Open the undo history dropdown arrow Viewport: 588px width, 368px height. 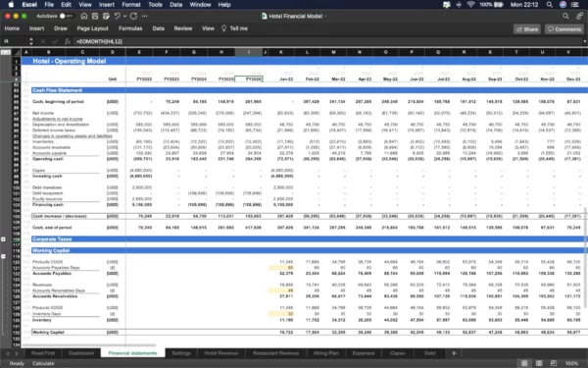(x=124, y=16)
